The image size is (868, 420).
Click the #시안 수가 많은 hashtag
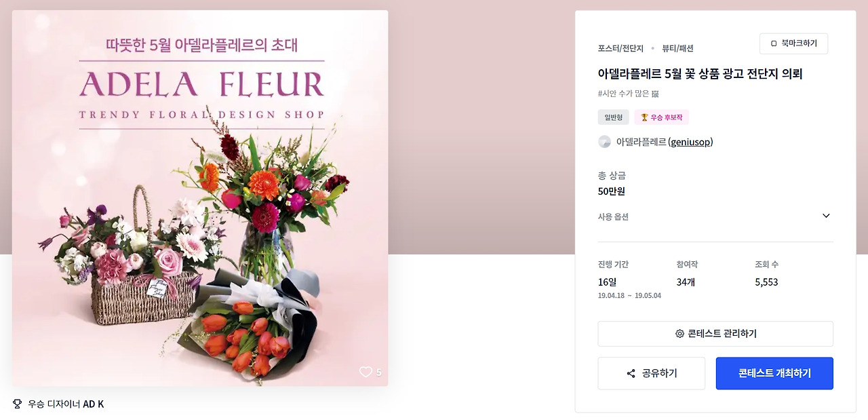628,94
